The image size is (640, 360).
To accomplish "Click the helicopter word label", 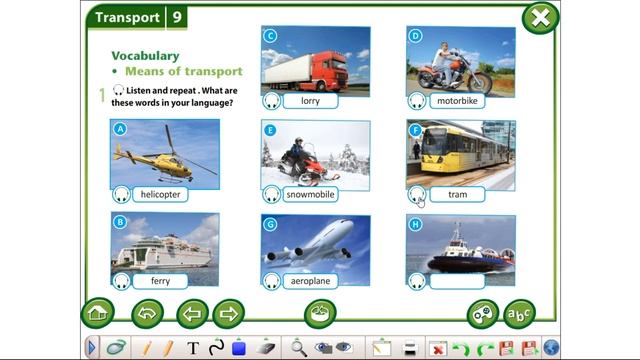I will click(x=160, y=195).
